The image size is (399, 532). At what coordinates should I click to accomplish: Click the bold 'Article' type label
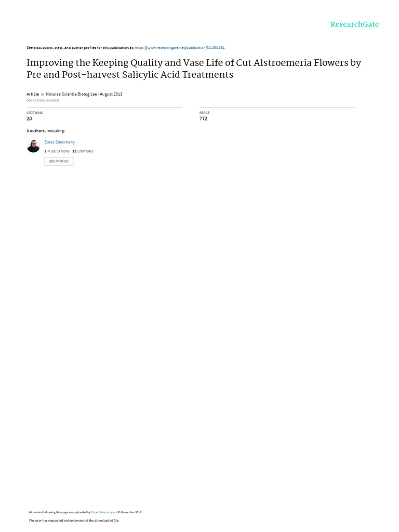(33, 94)
